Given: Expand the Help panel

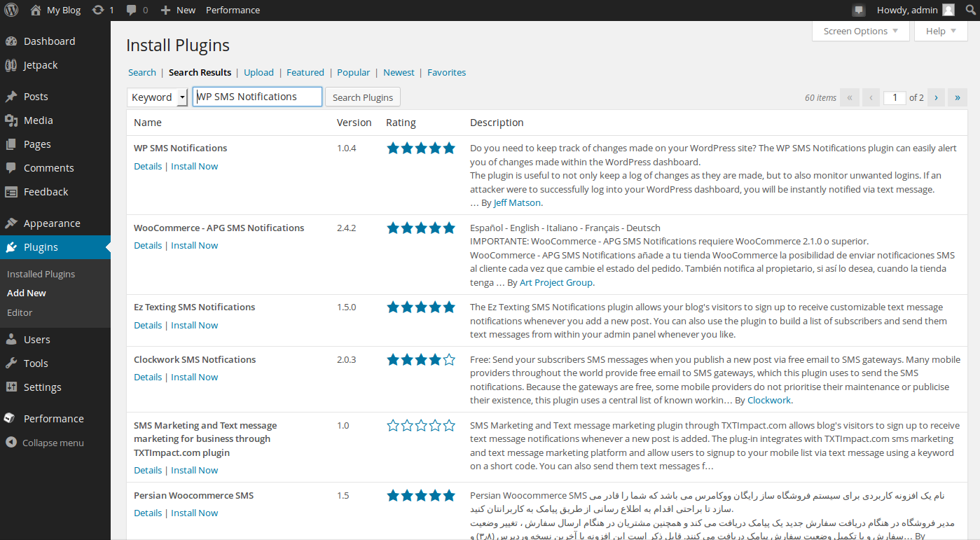Looking at the screenshot, I should pos(941,32).
